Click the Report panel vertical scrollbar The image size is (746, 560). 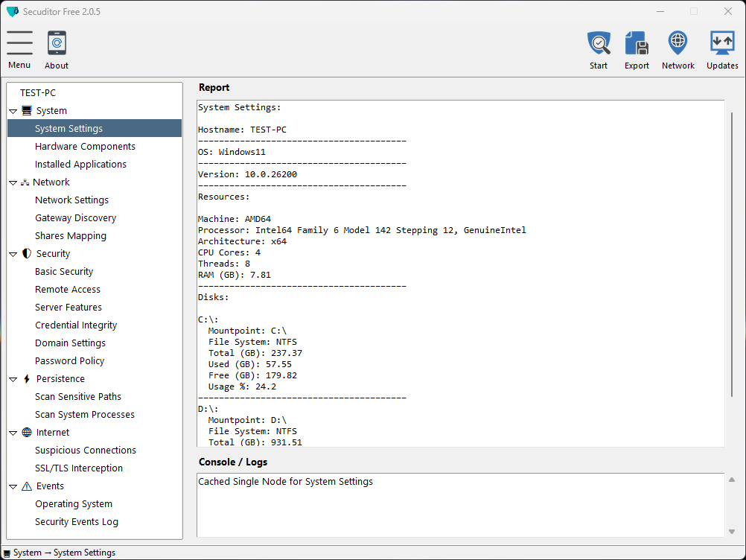(x=731, y=253)
